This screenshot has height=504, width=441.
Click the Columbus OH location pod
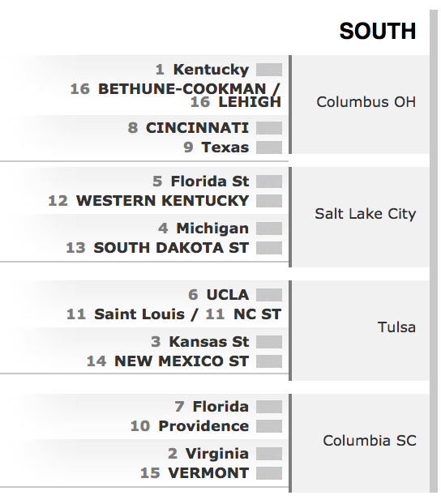361,105
